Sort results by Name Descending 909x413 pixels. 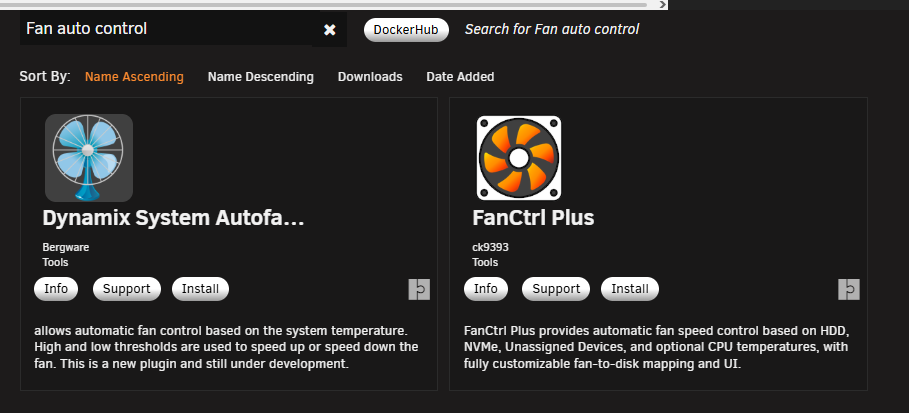click(x=261, y=77)
